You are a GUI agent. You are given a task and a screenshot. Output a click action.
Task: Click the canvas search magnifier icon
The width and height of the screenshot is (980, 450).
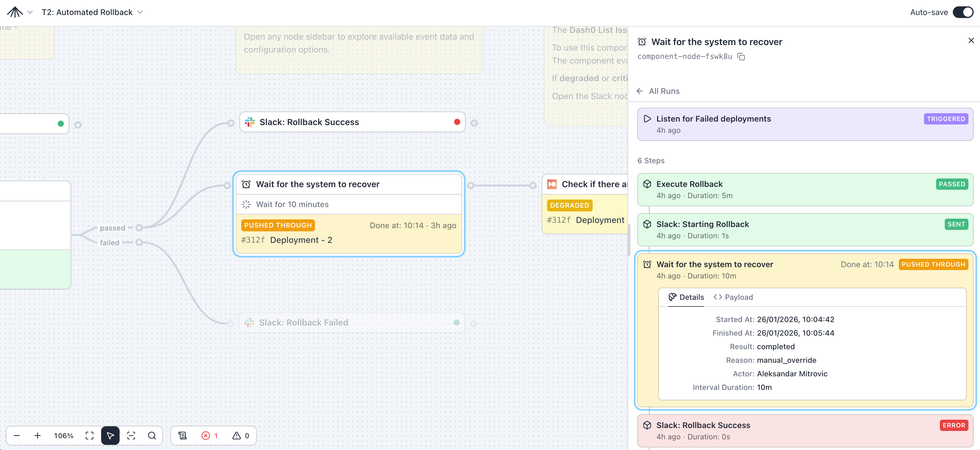[x=152, y=436]
